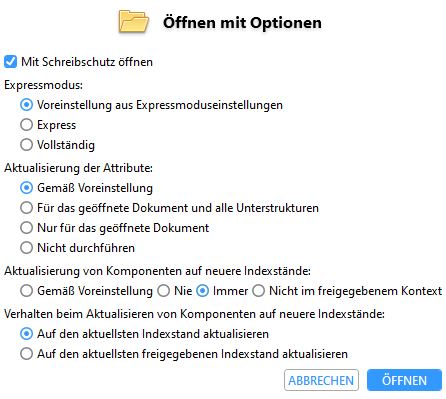Click the ÖFFNEN button

coord(404,380)
